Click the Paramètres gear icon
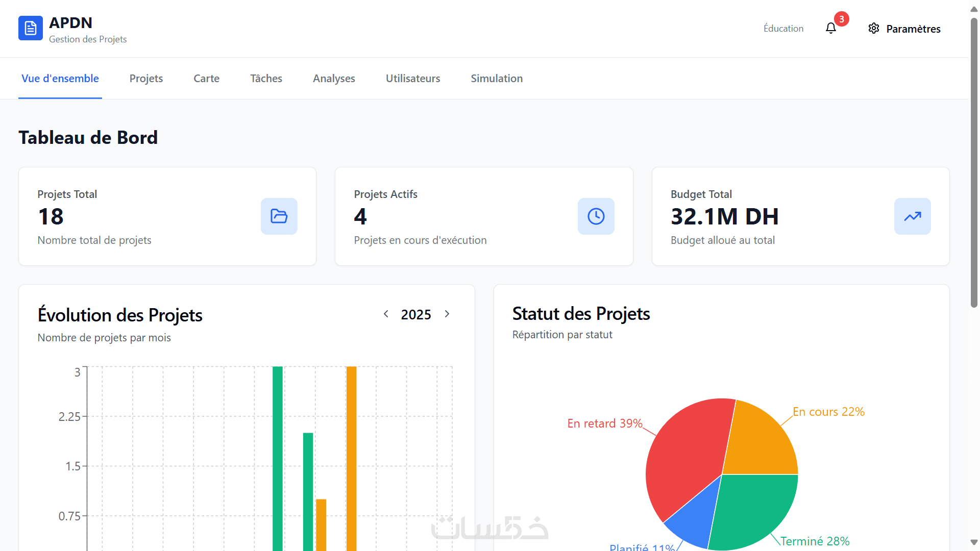The image size is (980, 551). tap(873, 29)
